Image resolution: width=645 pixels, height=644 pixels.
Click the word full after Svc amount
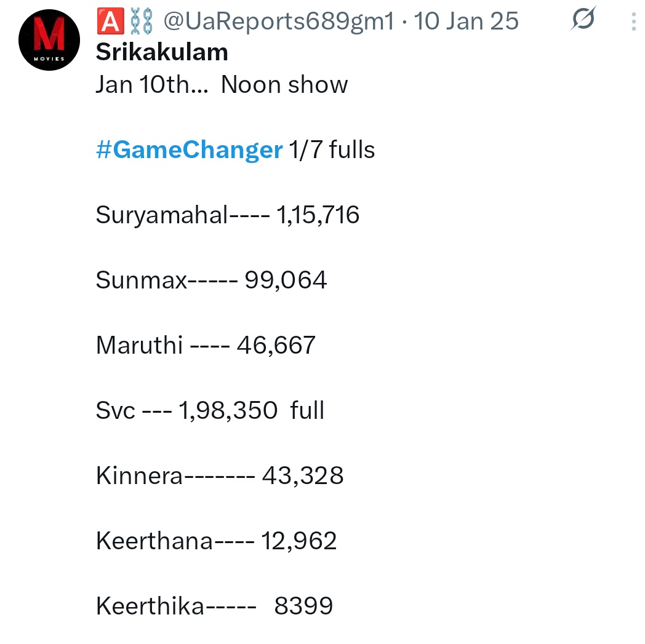click(307, 410)
